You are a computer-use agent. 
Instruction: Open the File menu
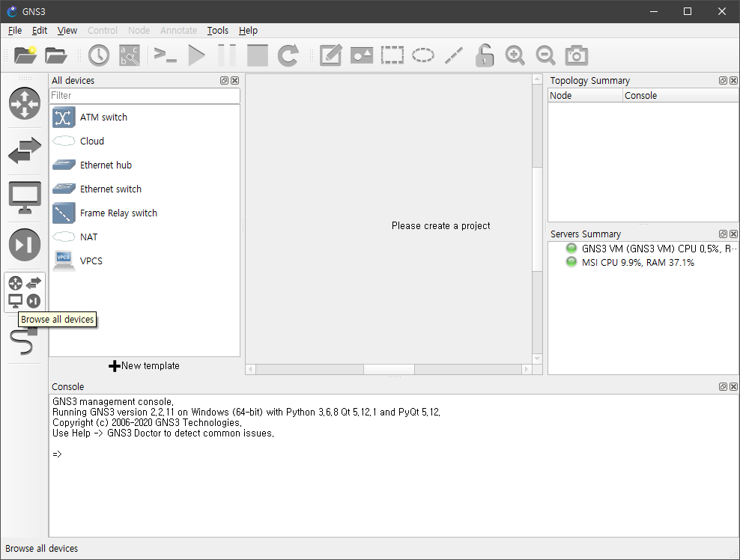tap(15, 31)
